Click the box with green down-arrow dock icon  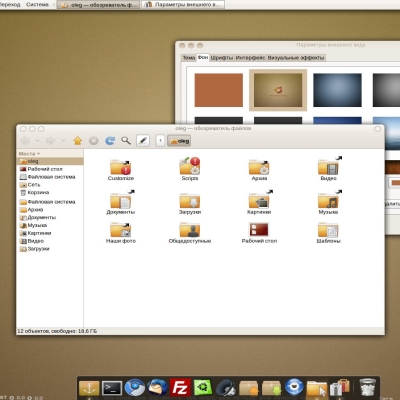(271, 388)
